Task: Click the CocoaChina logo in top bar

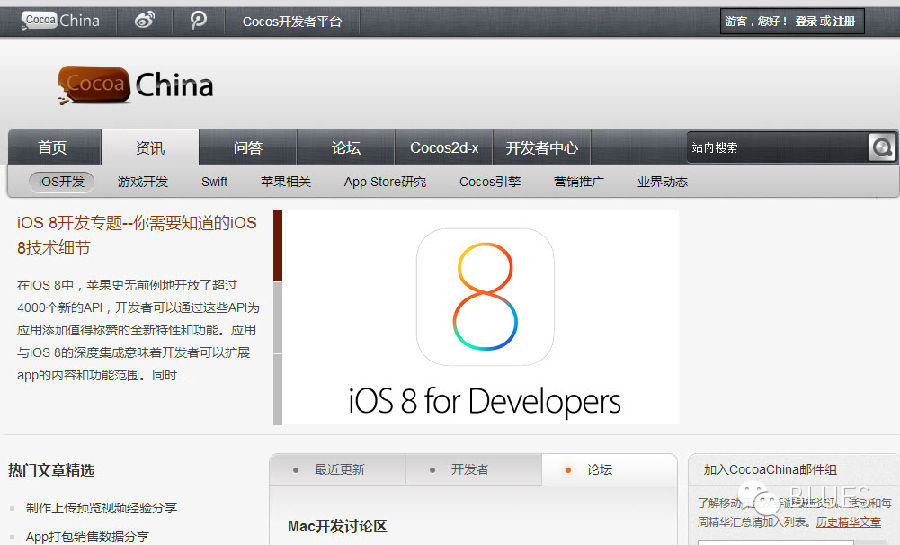Action: pyautogui.click(x=60, y=21)
